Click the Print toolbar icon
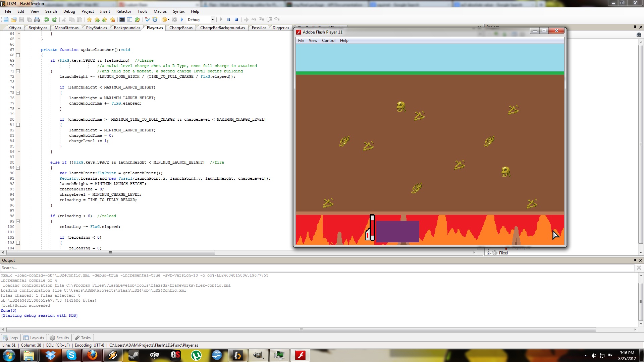 click(x=37, y=20)
